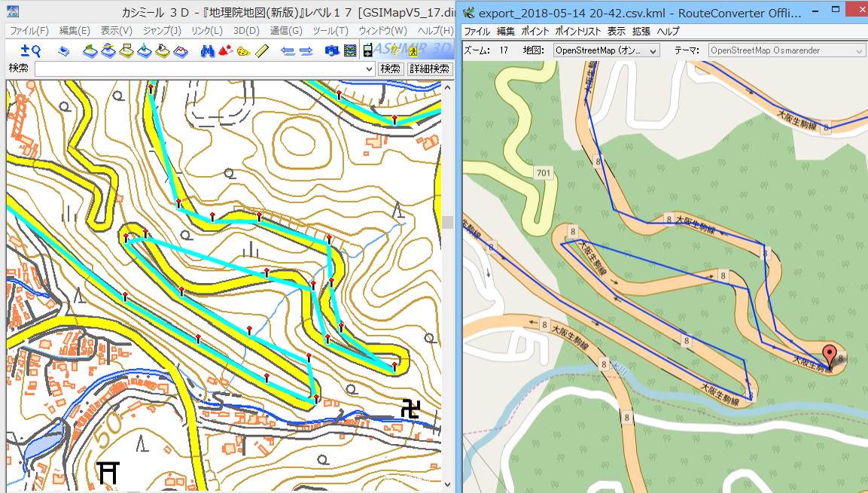
Task: Open the 表示(V) menu in Kashmir 3D
Action: pos(116,31)
